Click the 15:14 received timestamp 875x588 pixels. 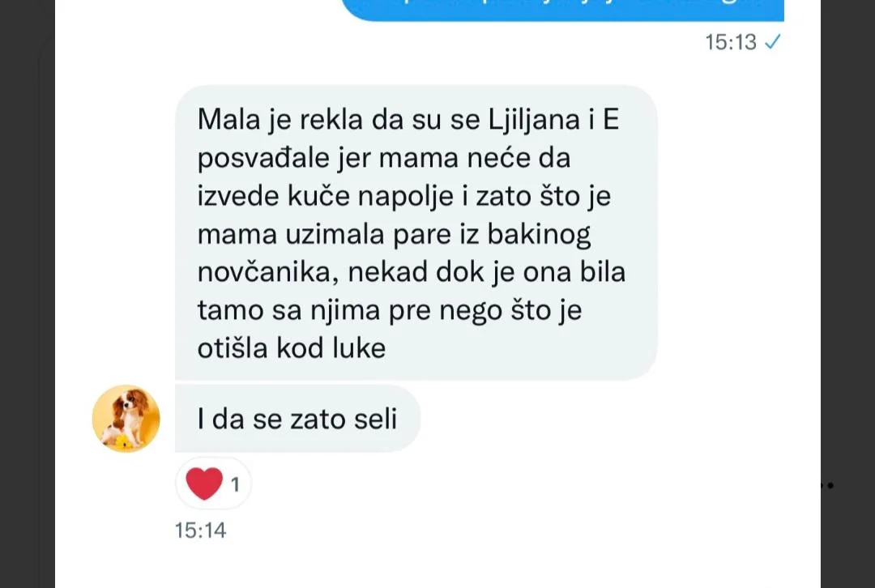[x=200, y=530]
